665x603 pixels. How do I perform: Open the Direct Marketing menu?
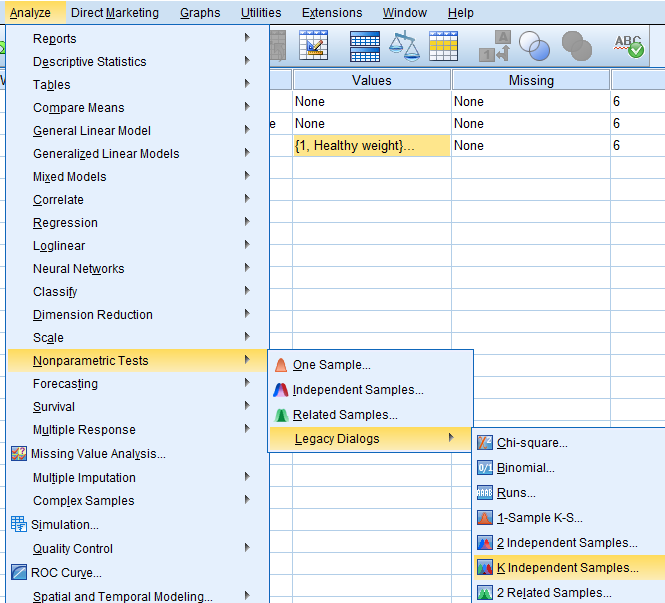[x=115, y=13]
